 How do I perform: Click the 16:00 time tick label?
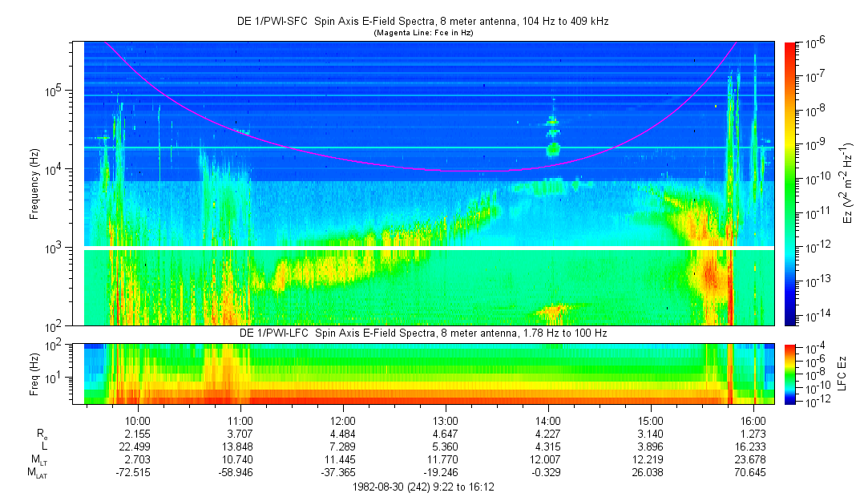(x=753, y=420)
